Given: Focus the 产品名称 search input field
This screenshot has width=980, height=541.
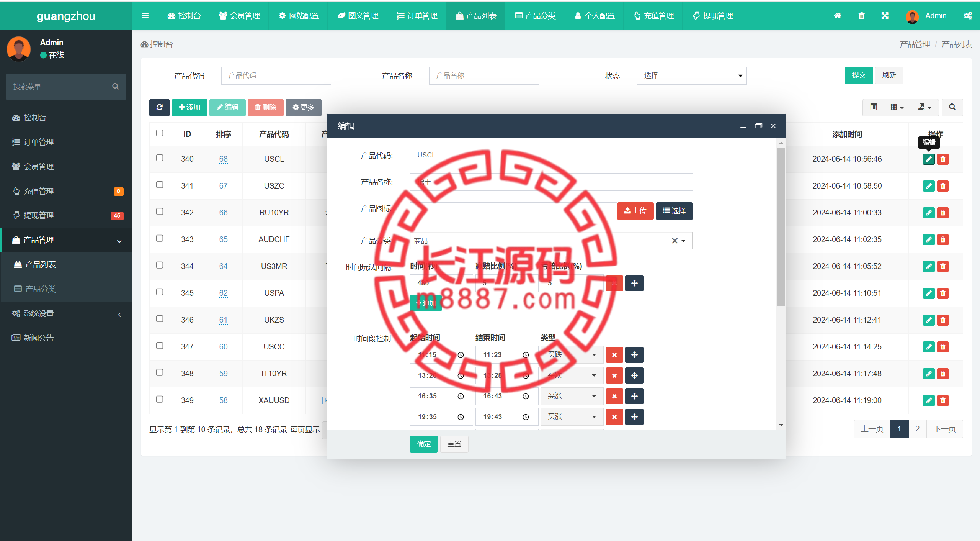Looking at the screenshot, I should tap(484, 75).
